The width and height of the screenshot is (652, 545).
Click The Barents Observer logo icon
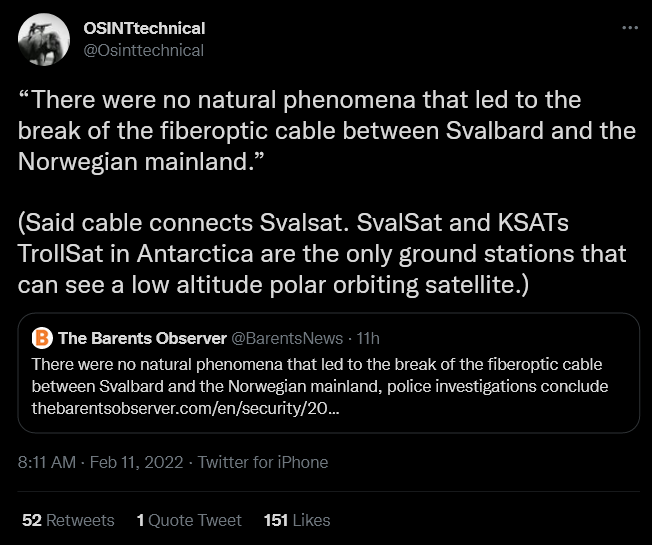[x=42, y=338]
